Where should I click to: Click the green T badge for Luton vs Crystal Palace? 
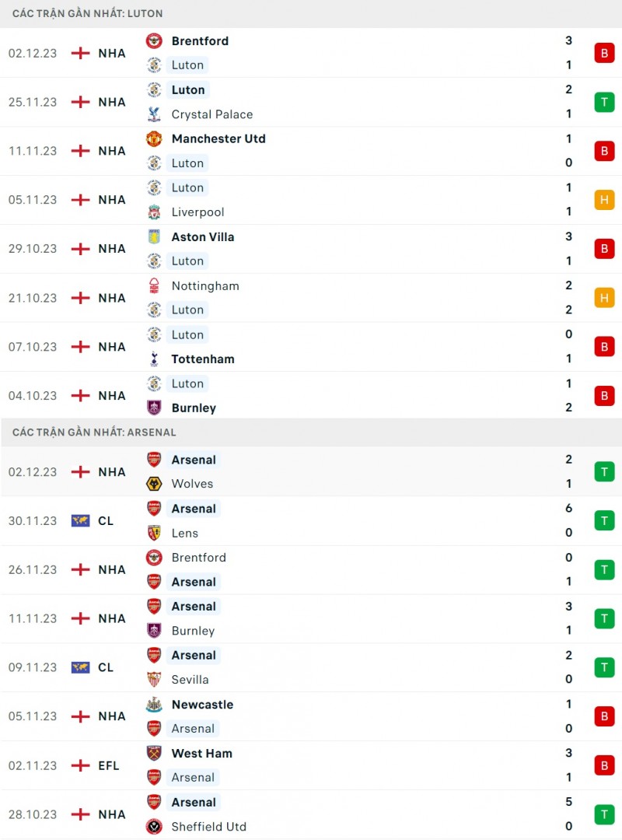(x=604, y=102)
